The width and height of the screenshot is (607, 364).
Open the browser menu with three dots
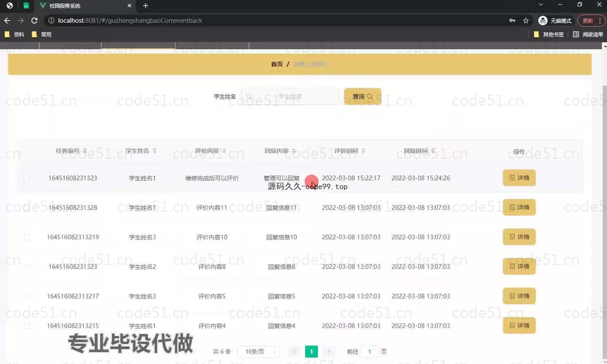click(x=600, y=20)
